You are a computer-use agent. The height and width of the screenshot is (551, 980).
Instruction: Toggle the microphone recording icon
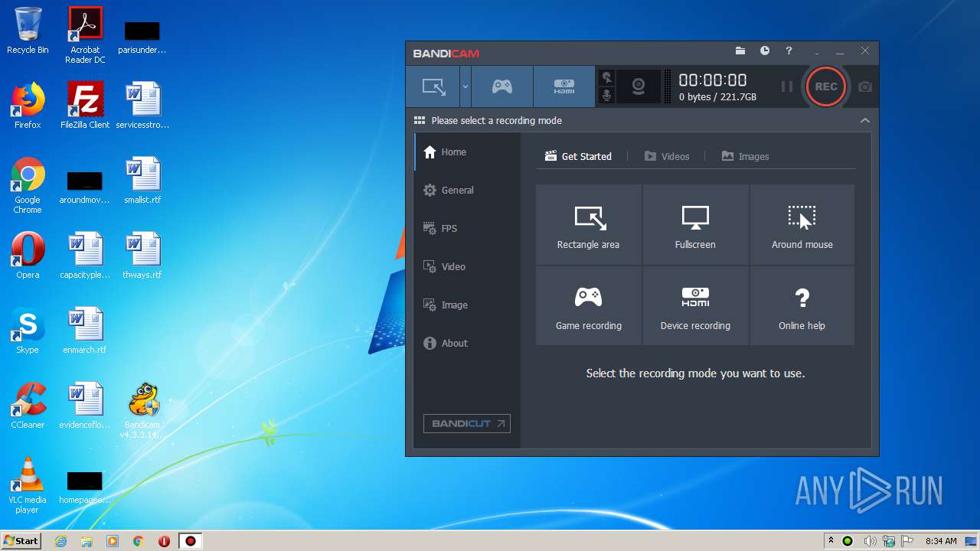click(607, 96)
